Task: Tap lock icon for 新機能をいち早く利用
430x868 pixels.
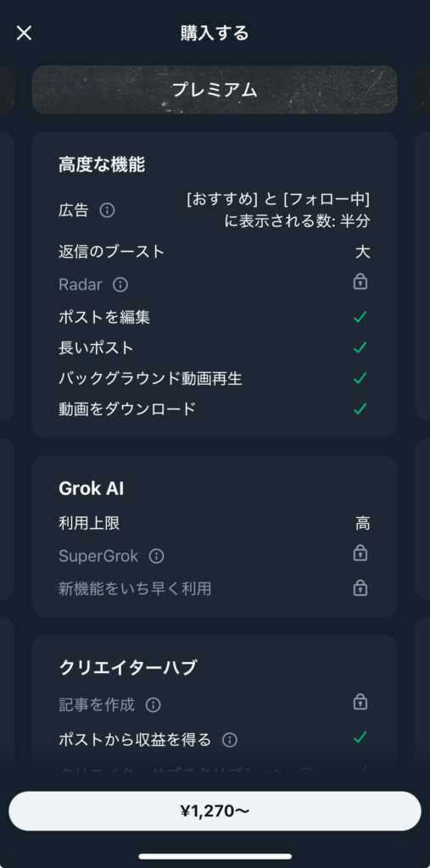Action: [360, 587]
